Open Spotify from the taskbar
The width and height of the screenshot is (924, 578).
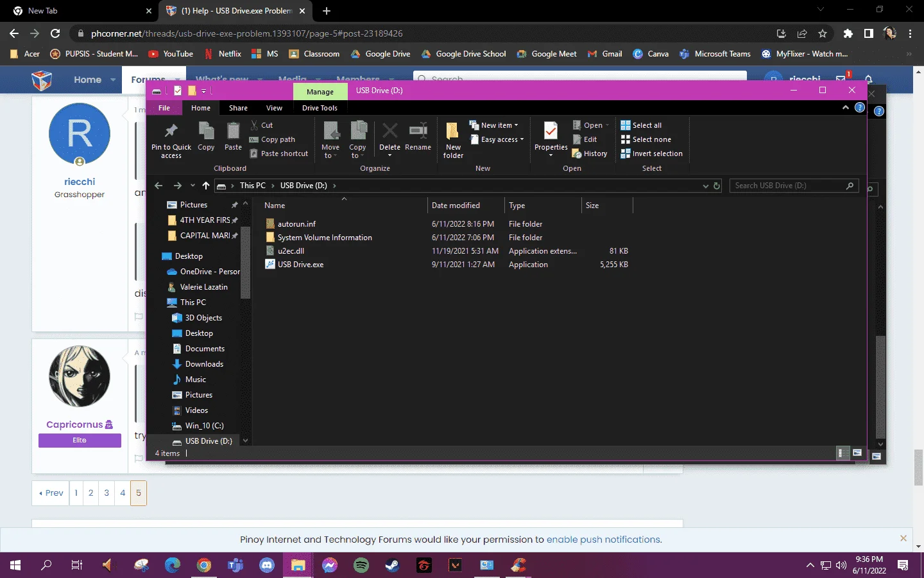click(x=361, y=565)
